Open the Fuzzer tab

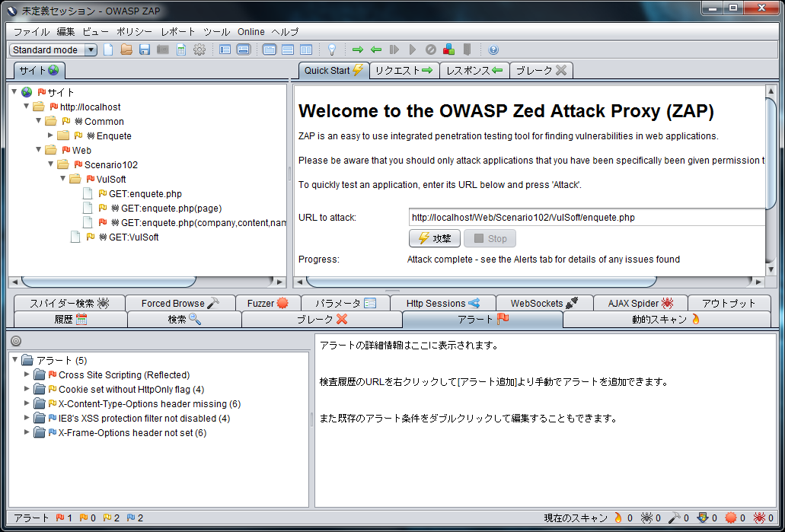[x=268, y=303]
